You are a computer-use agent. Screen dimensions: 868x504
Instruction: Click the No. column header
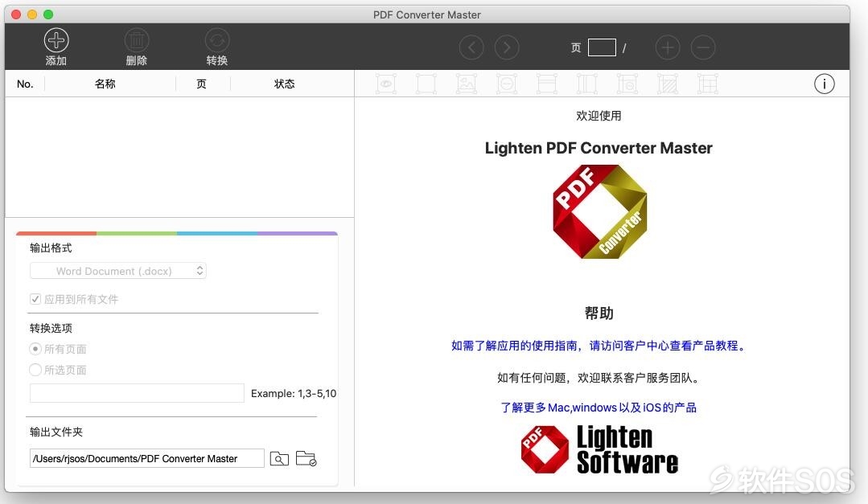tap(25, 84)
